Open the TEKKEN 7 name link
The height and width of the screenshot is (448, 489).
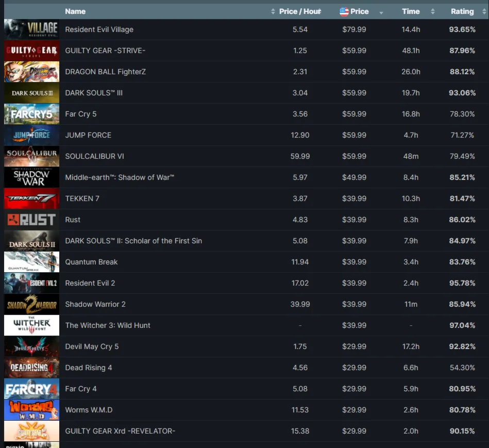tap(82, 198)
